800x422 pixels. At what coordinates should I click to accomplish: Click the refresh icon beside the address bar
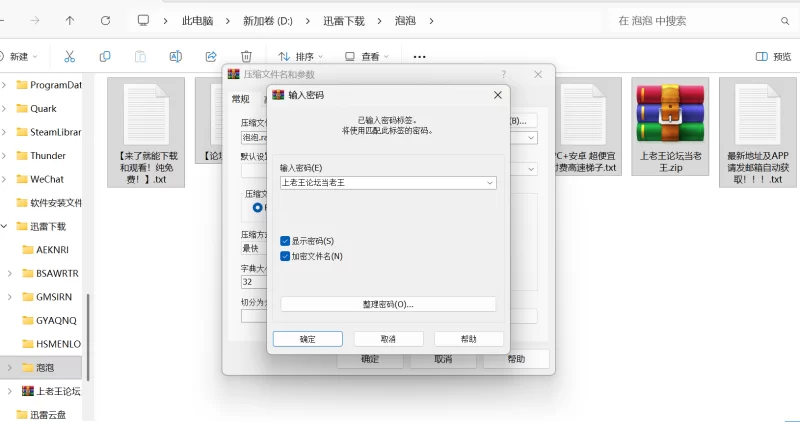click(105, 20)
